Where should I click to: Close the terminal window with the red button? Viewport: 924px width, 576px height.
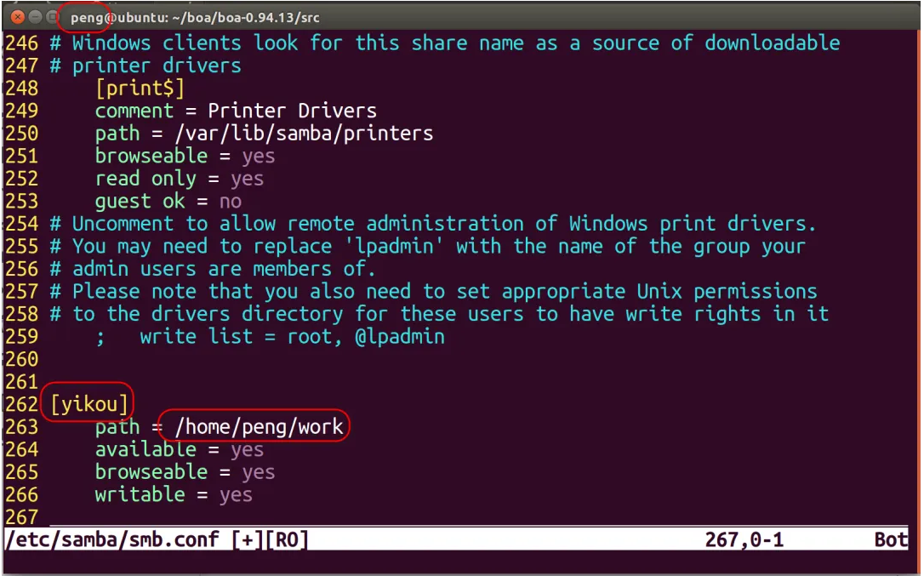16,17
